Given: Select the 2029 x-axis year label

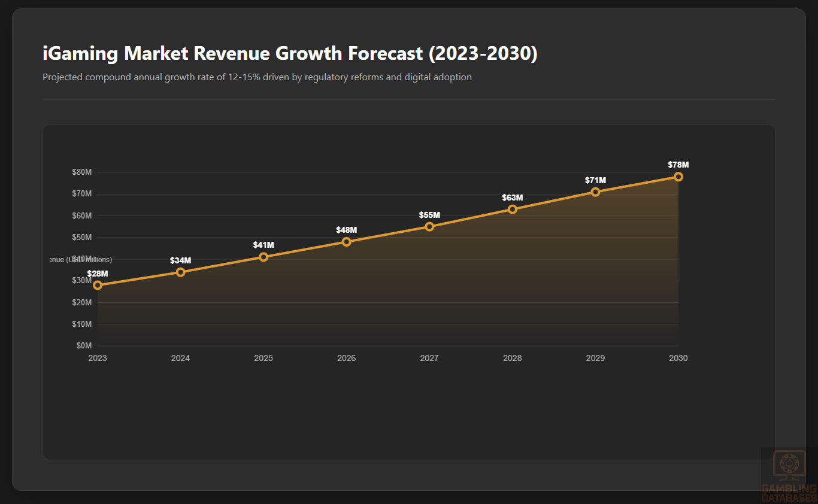Looking at the screenshot, I should tap(595, 358).
